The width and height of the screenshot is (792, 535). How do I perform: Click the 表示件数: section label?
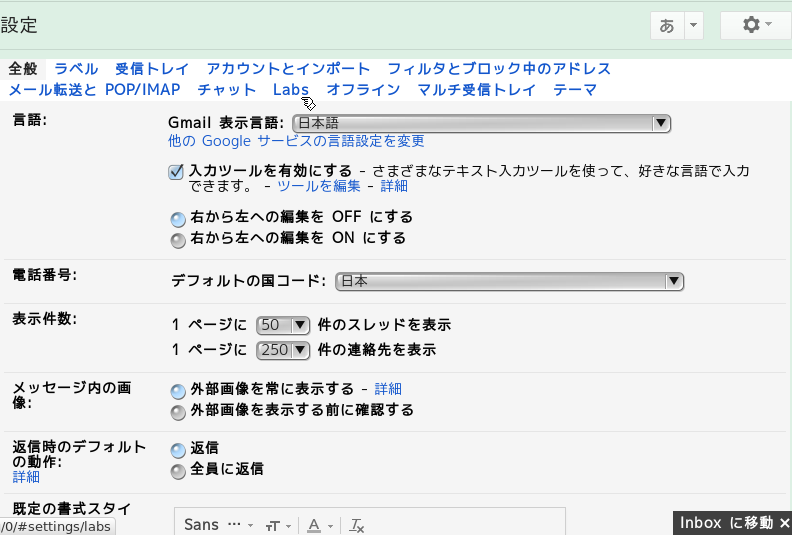44,319
